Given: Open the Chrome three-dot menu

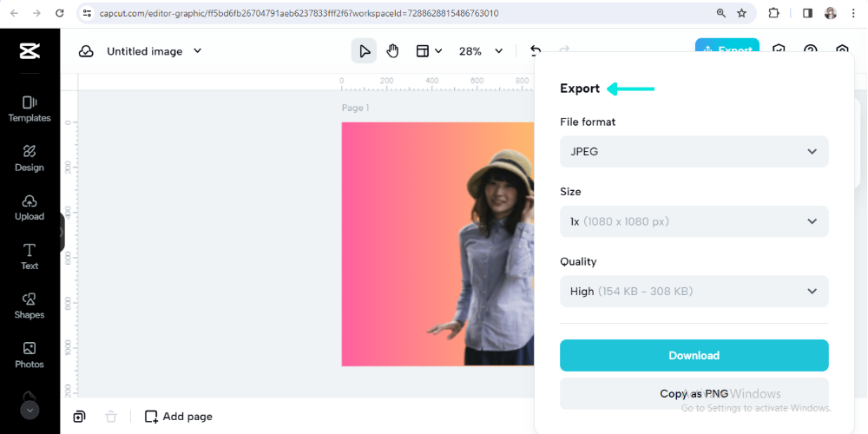Looking at the screenshot, I should click(853, 13).
